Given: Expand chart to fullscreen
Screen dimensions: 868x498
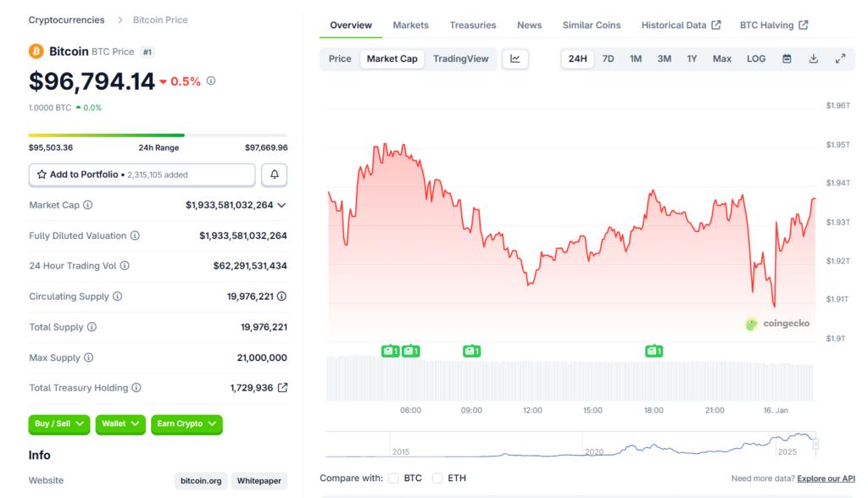Looking at the screenshot, I should pos(840,58).
